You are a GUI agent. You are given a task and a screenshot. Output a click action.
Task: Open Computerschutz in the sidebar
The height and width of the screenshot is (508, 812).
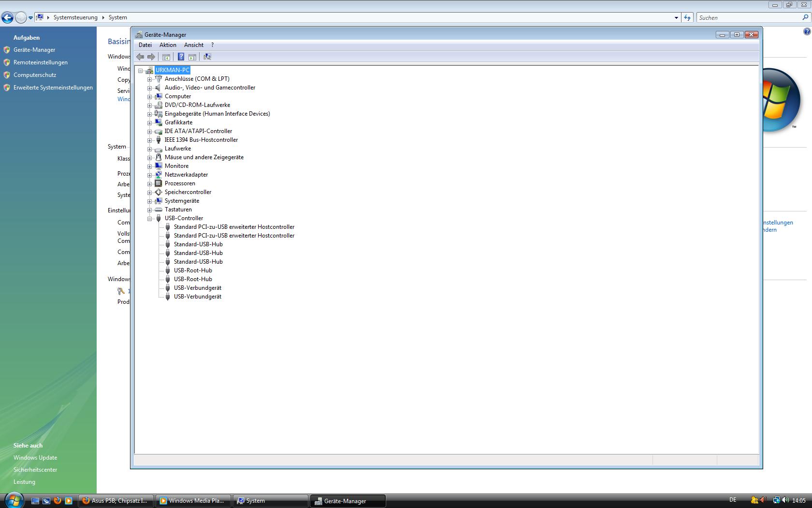pos(35,75)
